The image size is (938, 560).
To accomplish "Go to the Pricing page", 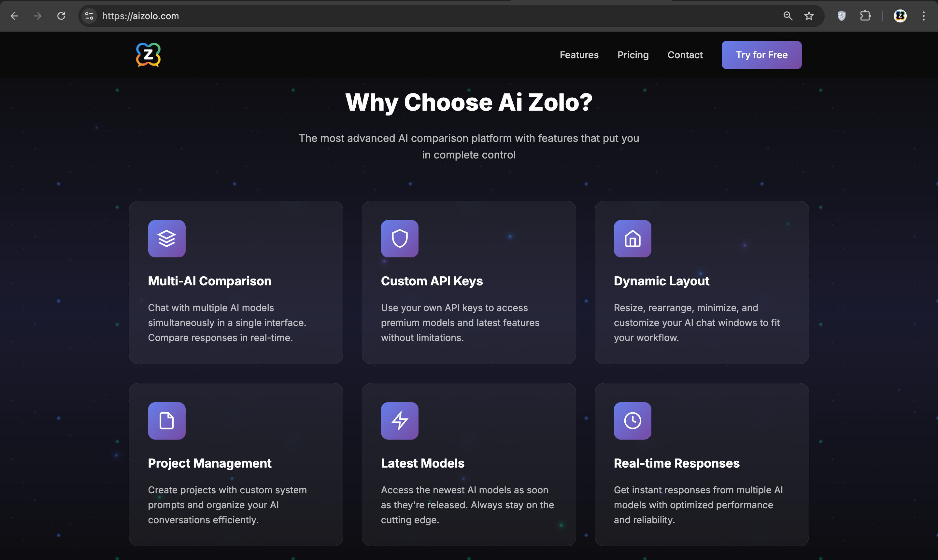I will coord(633,55).
